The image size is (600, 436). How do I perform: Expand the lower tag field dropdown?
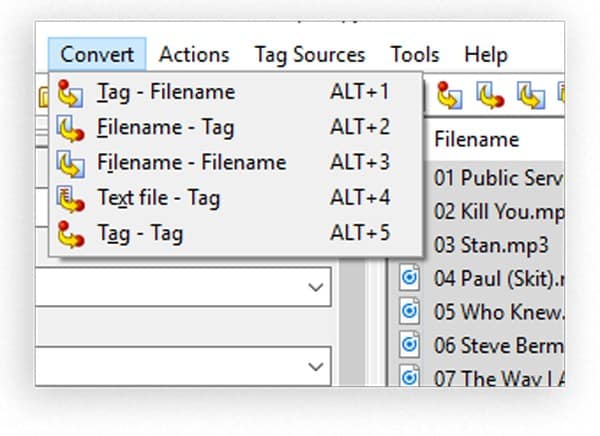click(316, 366)
